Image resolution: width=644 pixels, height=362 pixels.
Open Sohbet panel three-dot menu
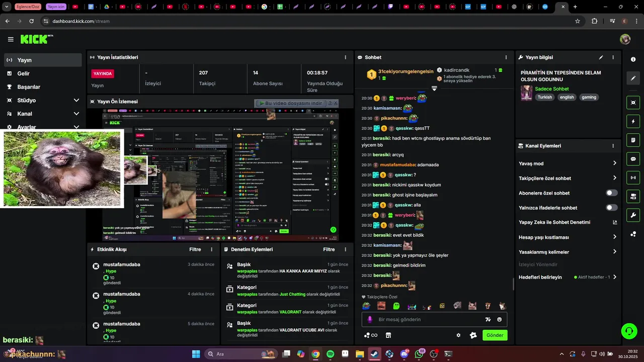tap(506, 57)
